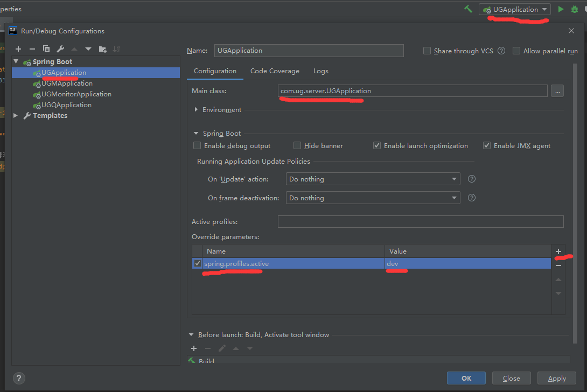Click the Copy Configuration icon
The width and height of the screenshot is (587, 392).
coord(46,49)
